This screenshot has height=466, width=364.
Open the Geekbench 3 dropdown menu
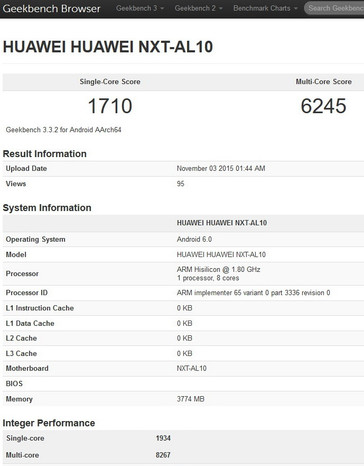[140, 8]
